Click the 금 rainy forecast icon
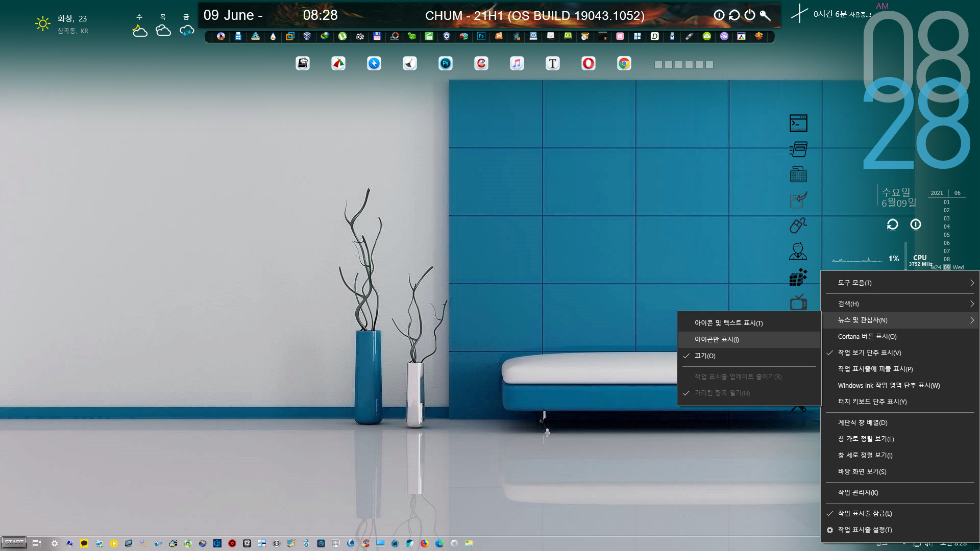The height and width of the screenshot is (551, 980). (186, 31)
